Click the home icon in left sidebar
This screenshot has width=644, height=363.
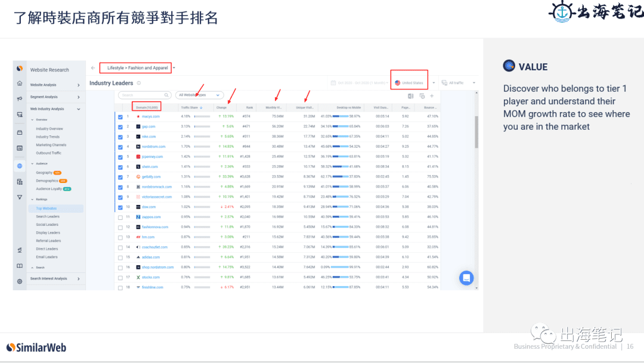[20, 83]
